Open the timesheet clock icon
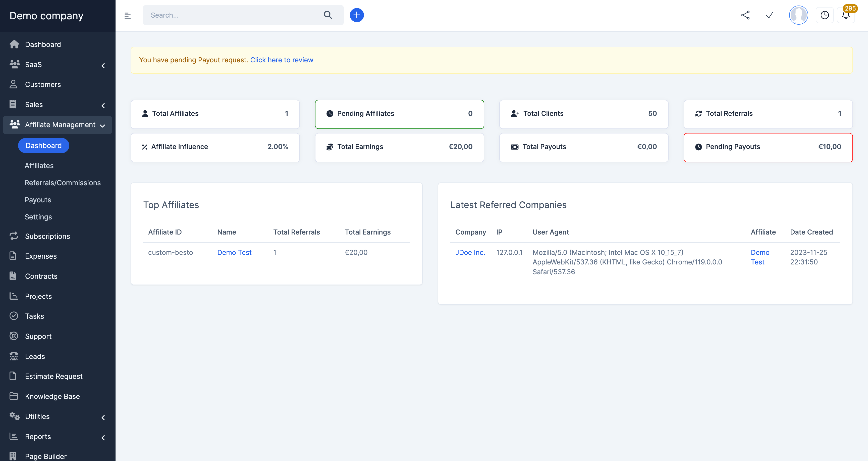This screenshot has width=868, height=461. pyautogui.click(x=825, y=15)
